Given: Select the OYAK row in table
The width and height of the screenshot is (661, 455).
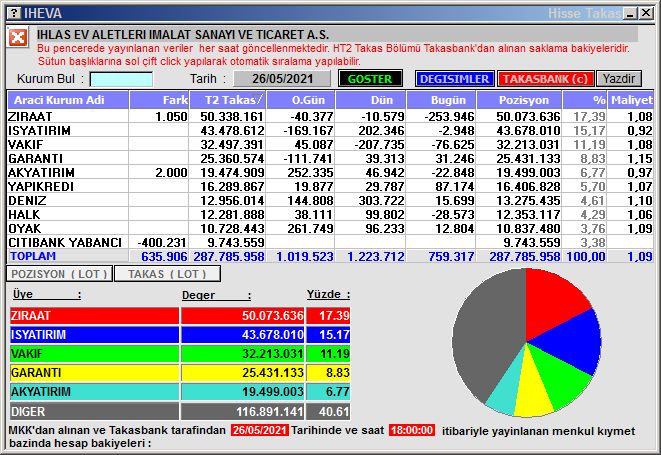Looking at the screenshot, I should pos(330,228).
